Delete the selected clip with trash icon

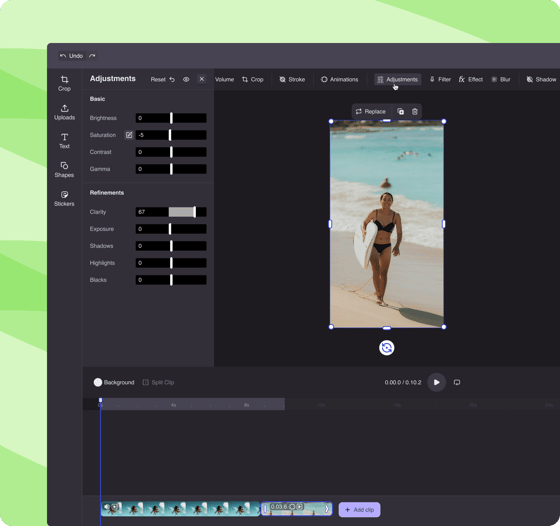pyautogui.click(x=415, y=111)
